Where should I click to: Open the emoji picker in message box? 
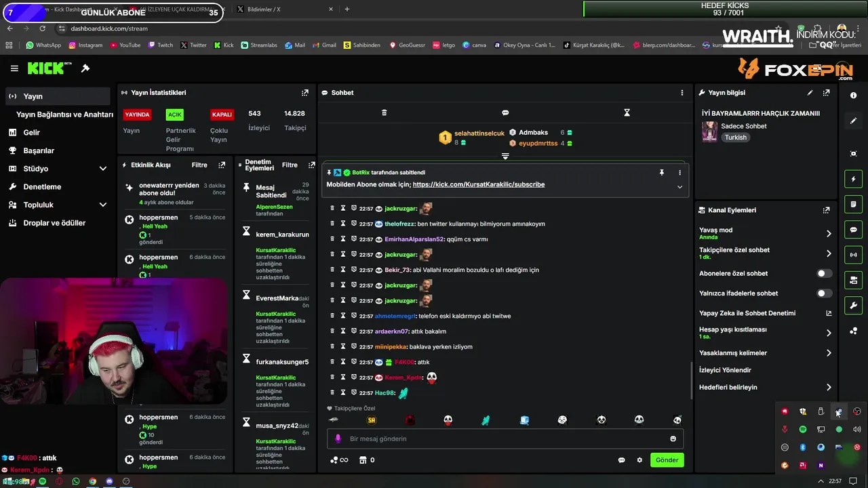click(673, 439)
